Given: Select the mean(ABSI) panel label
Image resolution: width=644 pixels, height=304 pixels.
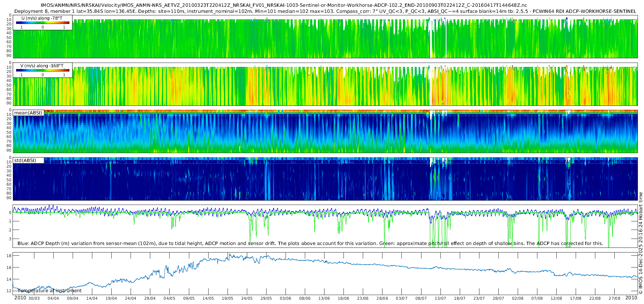Looking at the screenshot, I should pos(28,113).
